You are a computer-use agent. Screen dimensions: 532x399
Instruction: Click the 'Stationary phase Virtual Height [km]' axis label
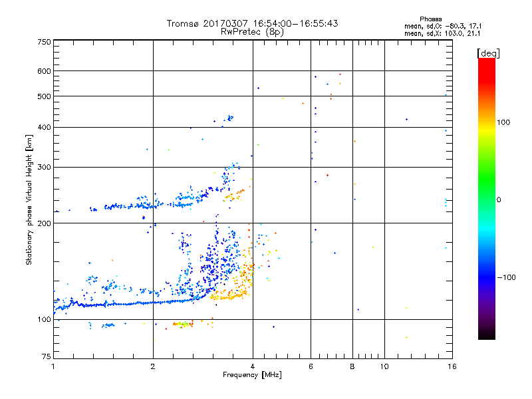[x=29, y=199]
